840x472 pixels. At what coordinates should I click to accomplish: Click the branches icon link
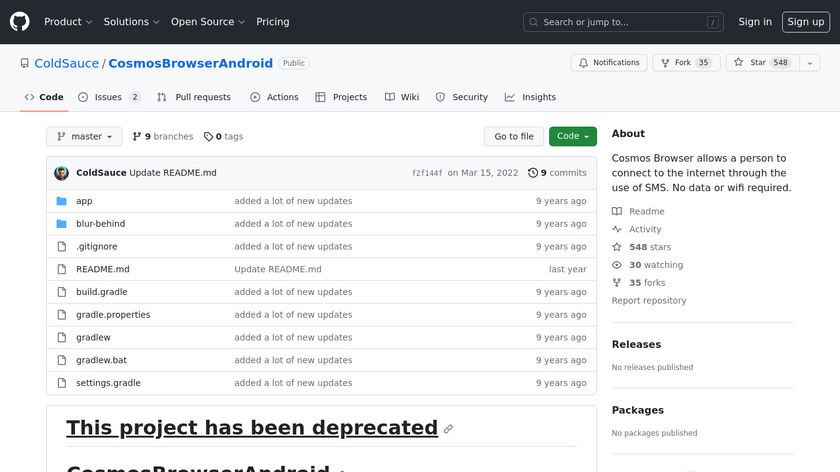coord(137,137)
